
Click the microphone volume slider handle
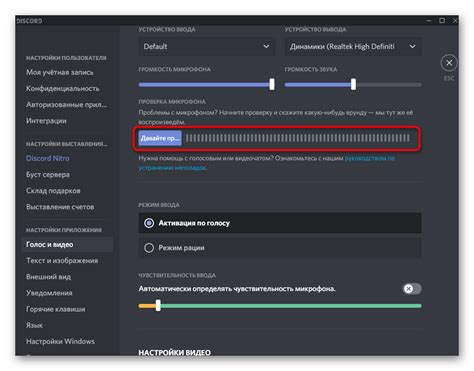(x=272, y=84)
